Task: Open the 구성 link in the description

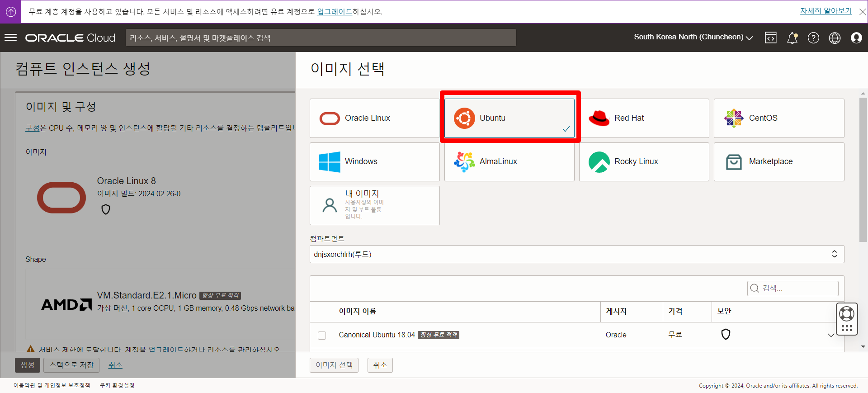Action: [x=33, y=128]
